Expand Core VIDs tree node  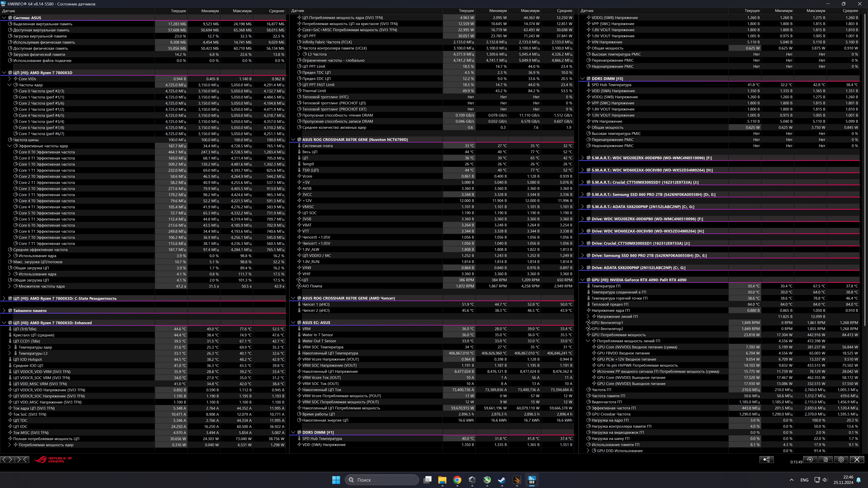[9, 79]
